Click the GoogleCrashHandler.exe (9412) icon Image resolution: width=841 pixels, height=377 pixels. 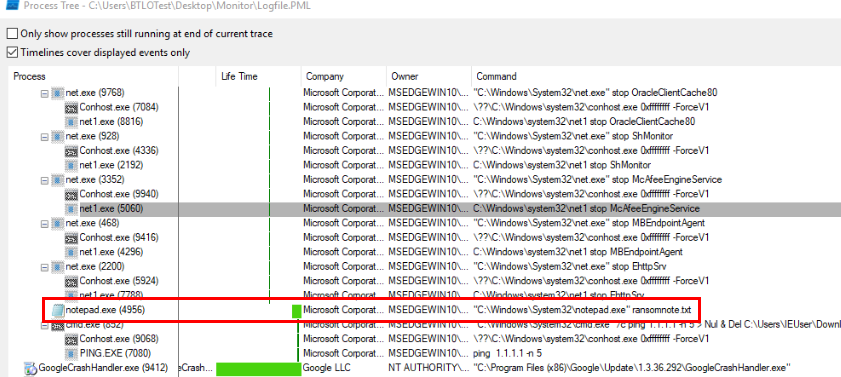(x=31, y=368)
